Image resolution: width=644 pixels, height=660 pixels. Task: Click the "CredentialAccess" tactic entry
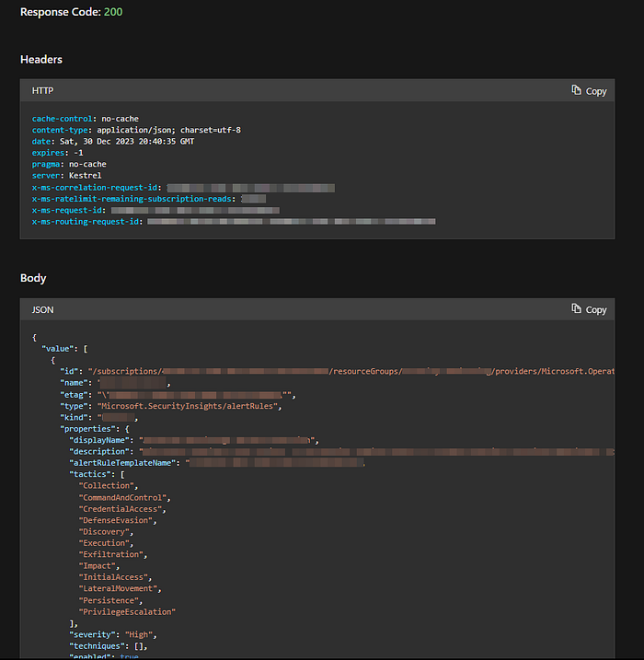[x=121, y=509]
